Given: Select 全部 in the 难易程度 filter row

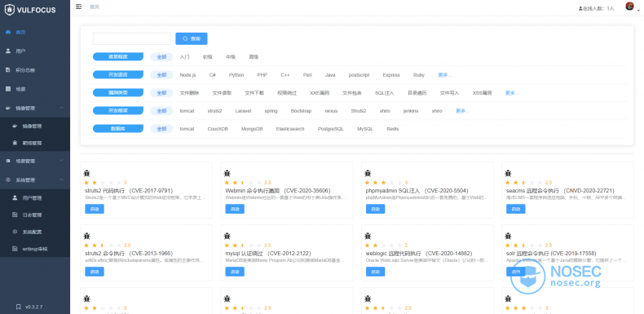Looking at the screenshot, I should pos(161,57).
